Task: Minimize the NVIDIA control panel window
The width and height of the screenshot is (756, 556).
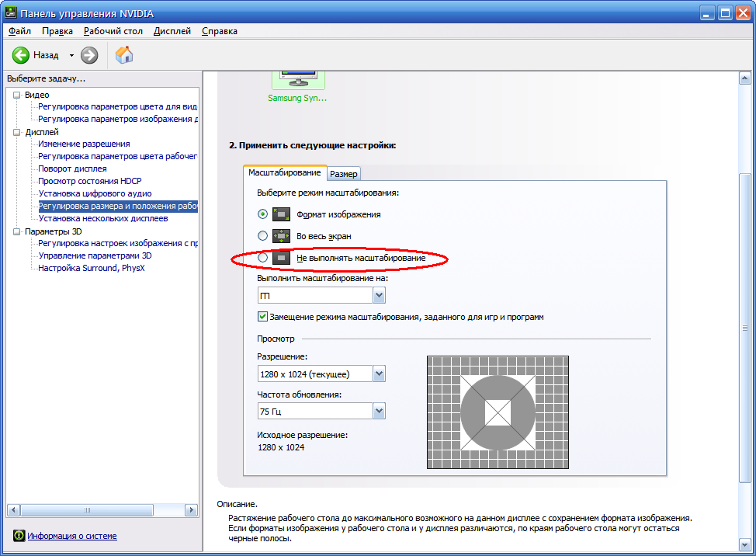Action: pyautogui.click(x=707, y=13)
